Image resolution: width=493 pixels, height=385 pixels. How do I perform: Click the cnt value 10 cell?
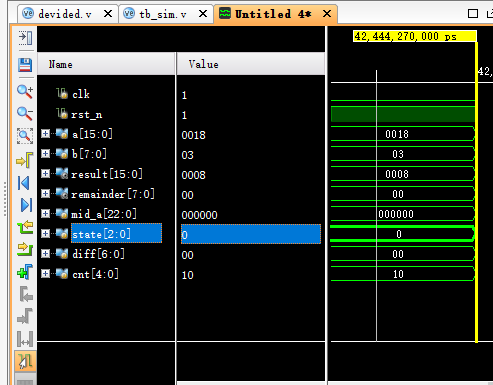187,275
